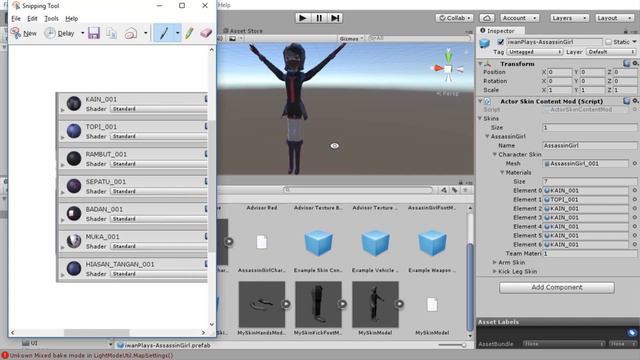Click the object picker for Element 3
The width and height of the screenshot is (640, 360).
[x=635, y=217]
